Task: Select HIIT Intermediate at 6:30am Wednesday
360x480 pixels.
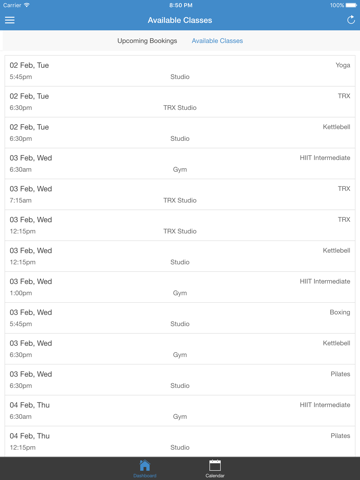Action: pos(180,164)
